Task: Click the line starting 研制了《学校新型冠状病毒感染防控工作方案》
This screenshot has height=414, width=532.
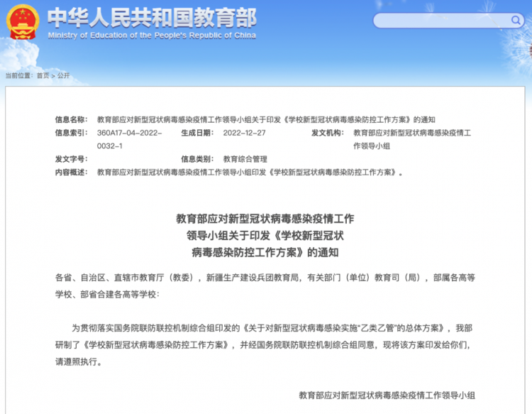Action: pos(263,345)
